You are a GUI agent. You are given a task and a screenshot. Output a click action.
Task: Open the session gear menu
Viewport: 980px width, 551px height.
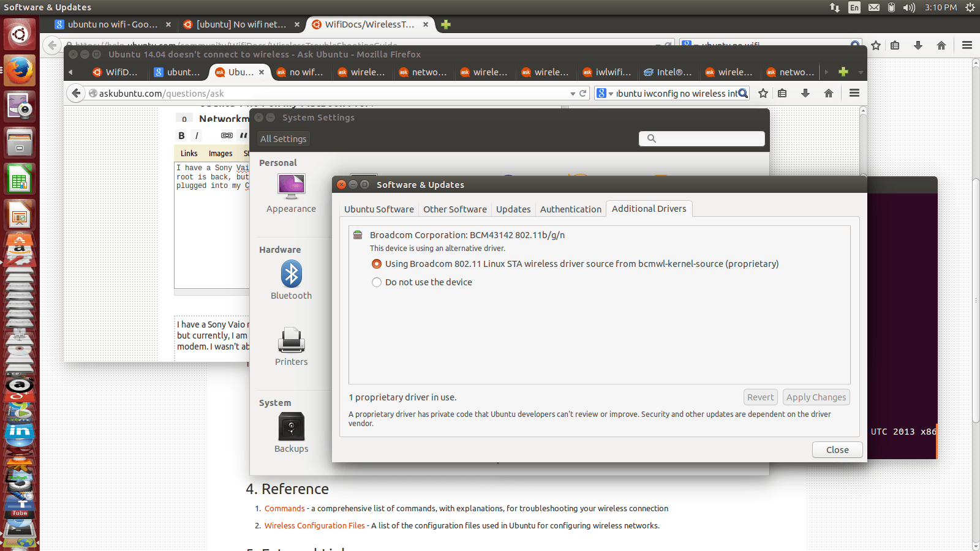(x=970, y=7)
